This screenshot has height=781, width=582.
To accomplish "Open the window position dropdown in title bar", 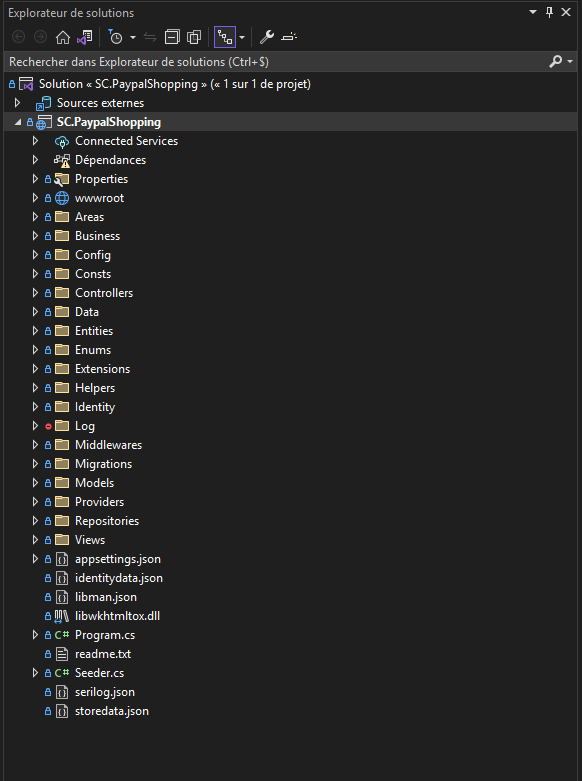I will [533, 12].
